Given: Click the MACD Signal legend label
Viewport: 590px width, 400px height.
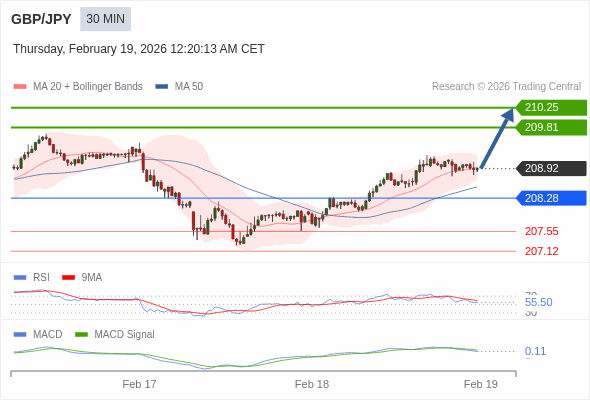Looking at the screenshot, I should click(125, 335).
